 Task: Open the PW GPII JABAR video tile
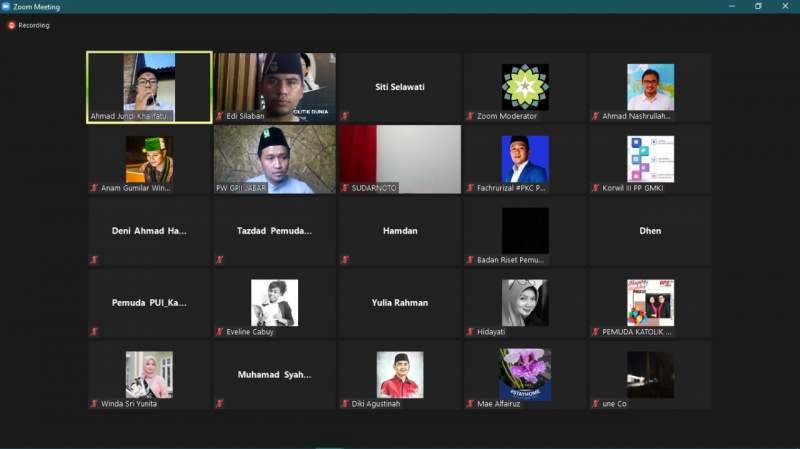274,159
